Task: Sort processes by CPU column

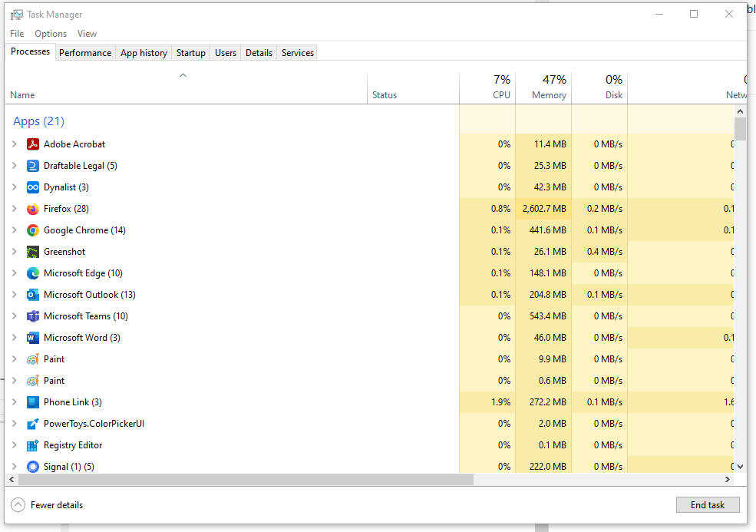Action: click(487, 88)
